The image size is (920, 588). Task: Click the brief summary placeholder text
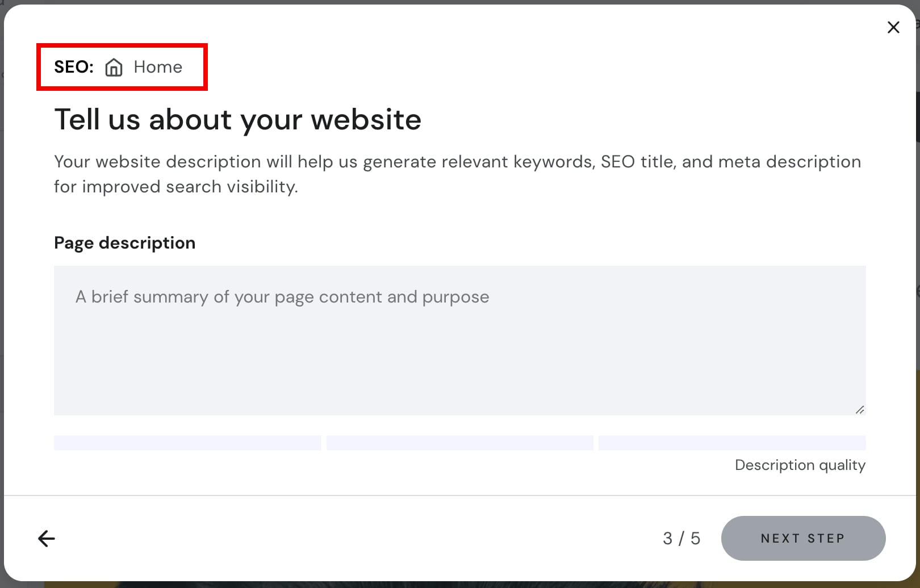point(282,297)
